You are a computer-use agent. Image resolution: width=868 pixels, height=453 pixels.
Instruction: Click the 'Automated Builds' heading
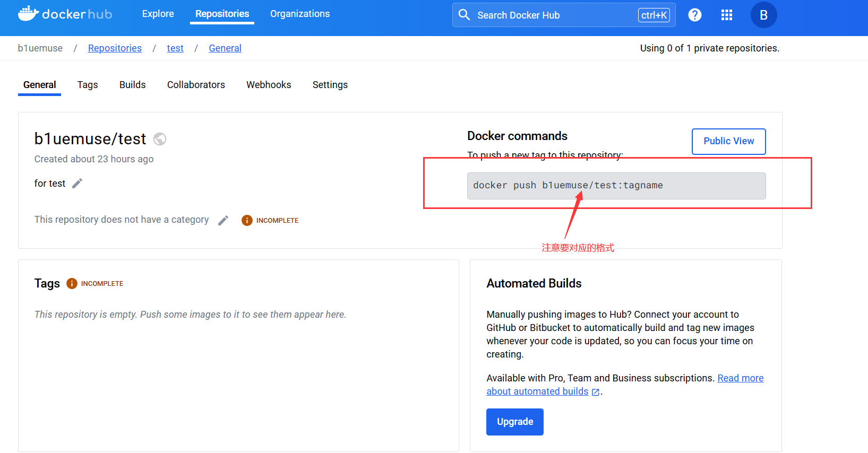(534, 283)
